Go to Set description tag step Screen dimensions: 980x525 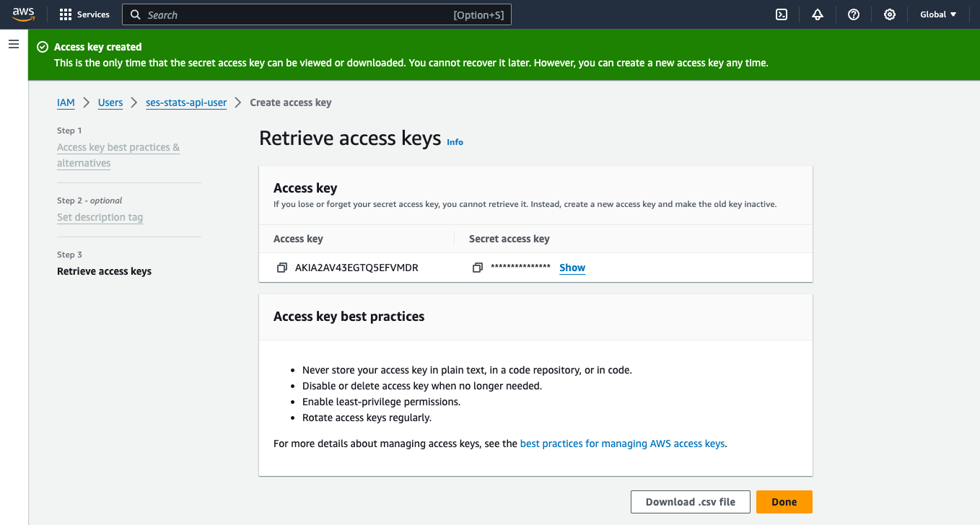(100, 217)
